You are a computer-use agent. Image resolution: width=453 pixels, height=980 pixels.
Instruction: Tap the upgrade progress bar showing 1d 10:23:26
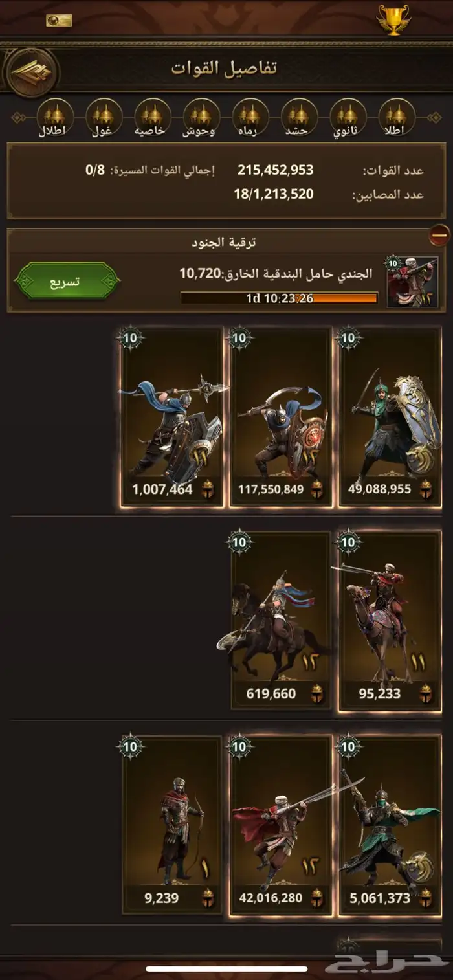coord(279,298)
